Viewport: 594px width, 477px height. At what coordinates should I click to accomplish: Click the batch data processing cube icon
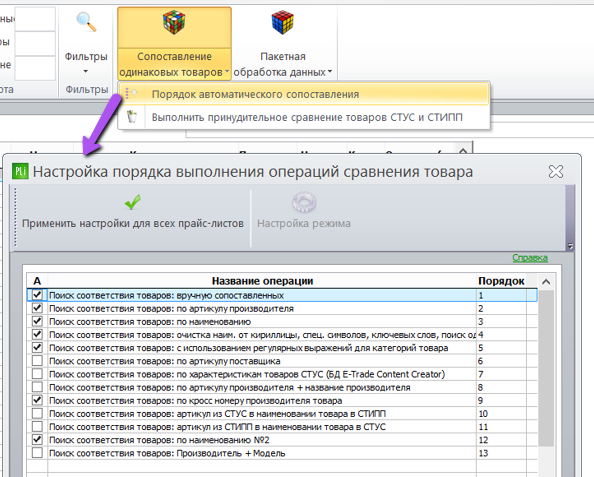pos(283,23)
